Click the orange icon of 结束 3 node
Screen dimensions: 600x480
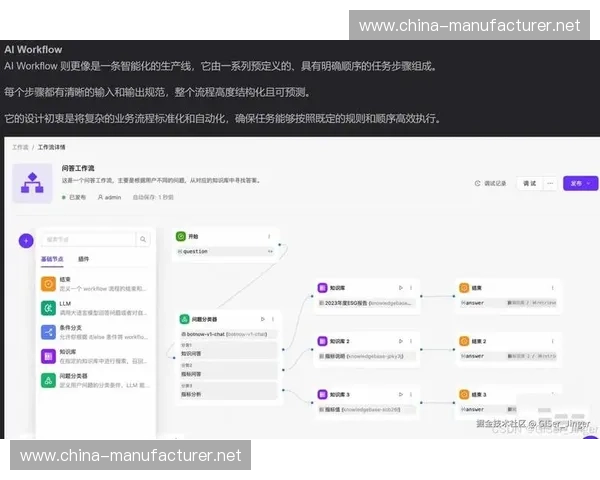(x=464, y=394)
